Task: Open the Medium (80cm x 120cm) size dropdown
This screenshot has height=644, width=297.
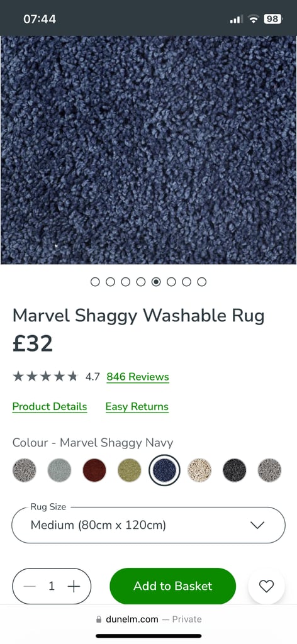Action: (x=148, y=525)
